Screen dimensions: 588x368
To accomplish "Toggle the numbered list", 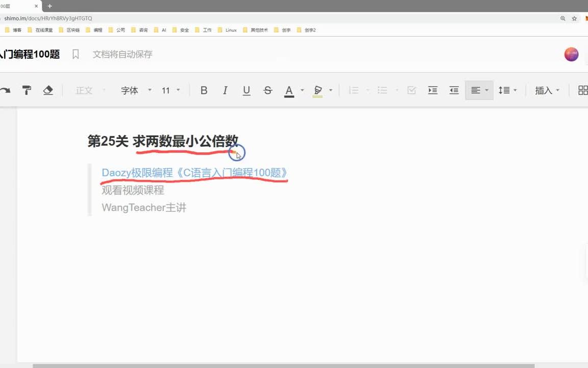I will [354, 90].
